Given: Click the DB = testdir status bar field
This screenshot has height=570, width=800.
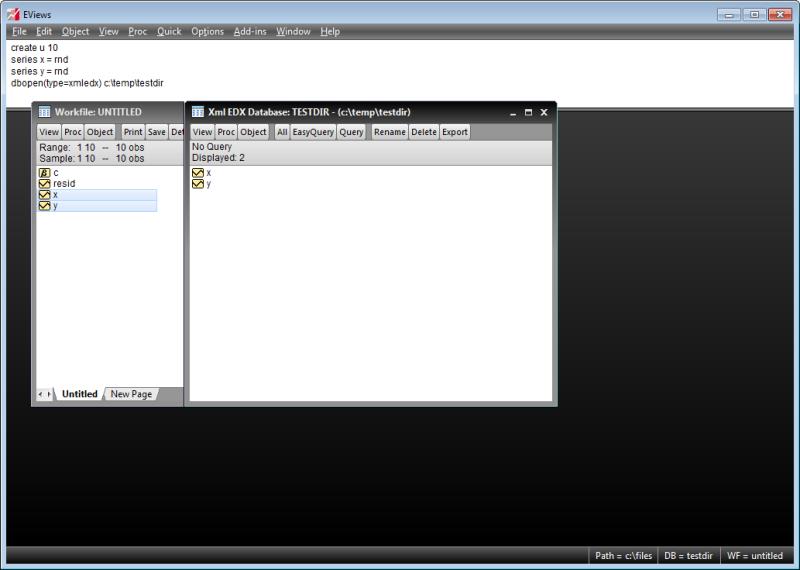Looking at the screenshot, I should pos(685,556).
